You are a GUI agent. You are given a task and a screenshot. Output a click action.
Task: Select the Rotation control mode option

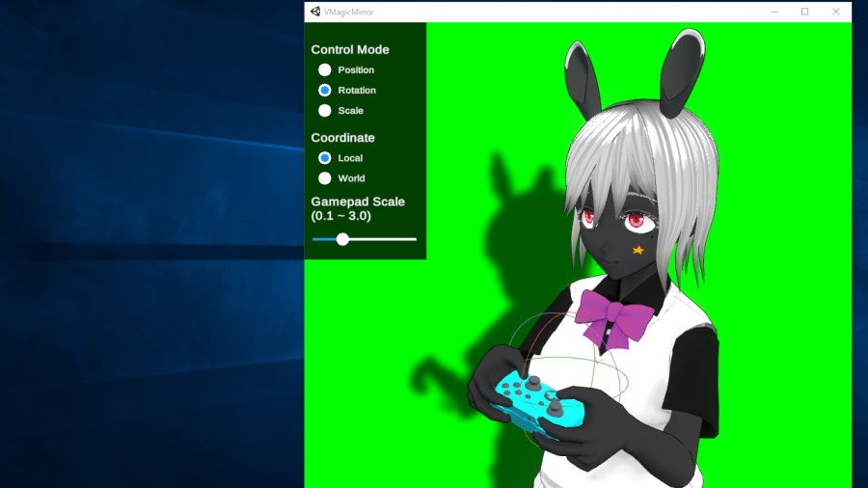(x=324, y=91)
